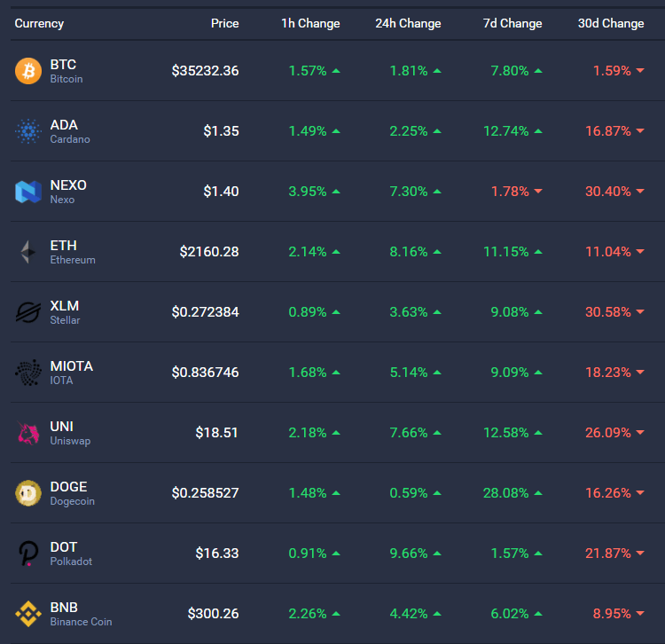Viewport: 665px width, 644px height.
Task: Click the Binance Coin name label
Action: (x=81, y=622)
